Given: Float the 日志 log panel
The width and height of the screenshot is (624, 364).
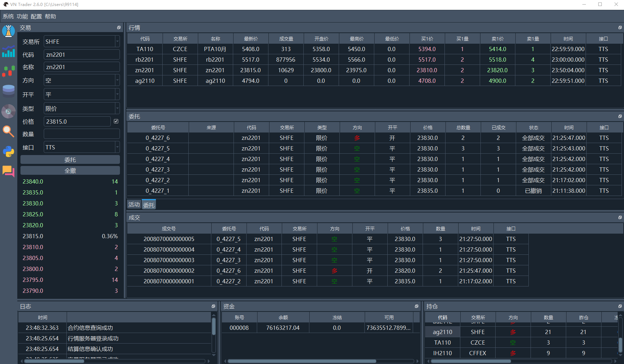Looking at the screenshot, I should 213,306.
